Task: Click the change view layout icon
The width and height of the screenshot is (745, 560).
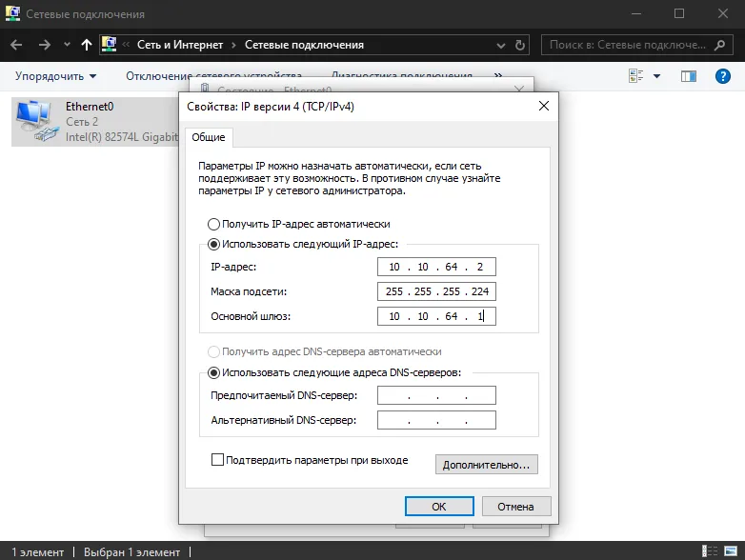Action: tap(636, 76)
